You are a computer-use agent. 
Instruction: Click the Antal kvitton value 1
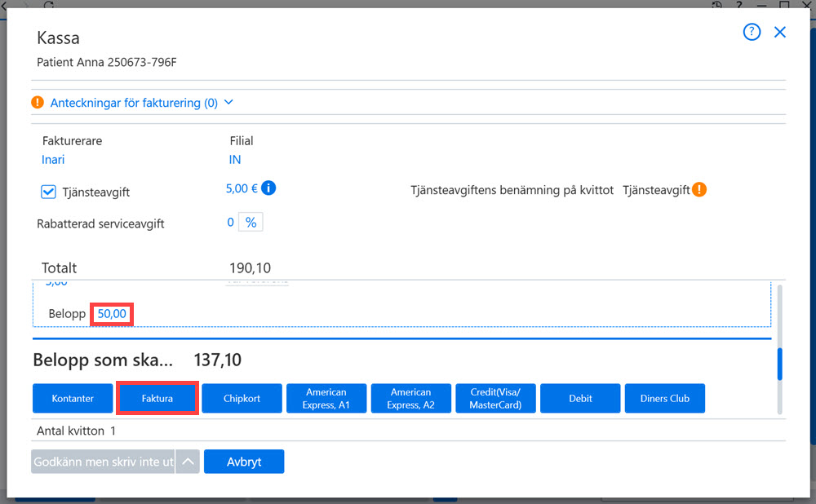[113, 431]
